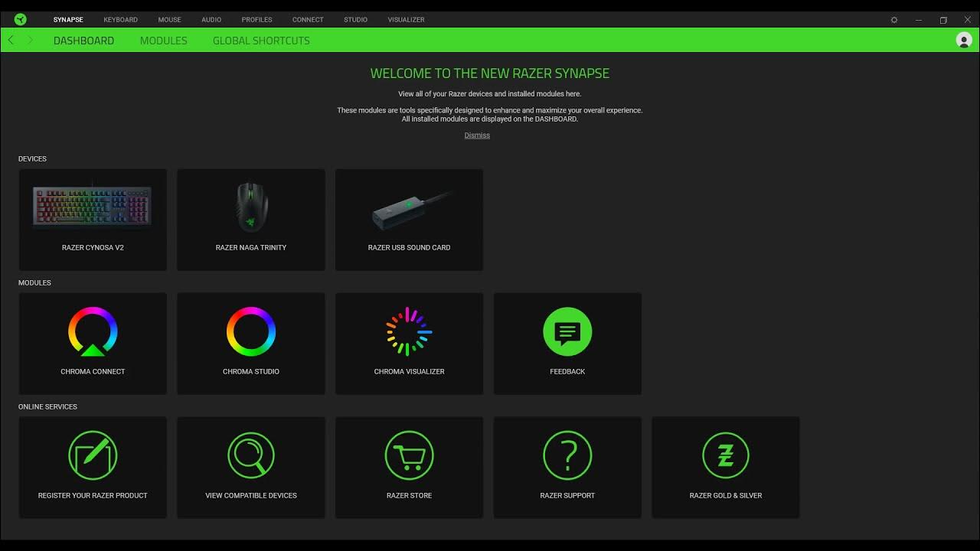Launch the Chroma Visualizer icon
980x551 pixels.
point(409,331)
